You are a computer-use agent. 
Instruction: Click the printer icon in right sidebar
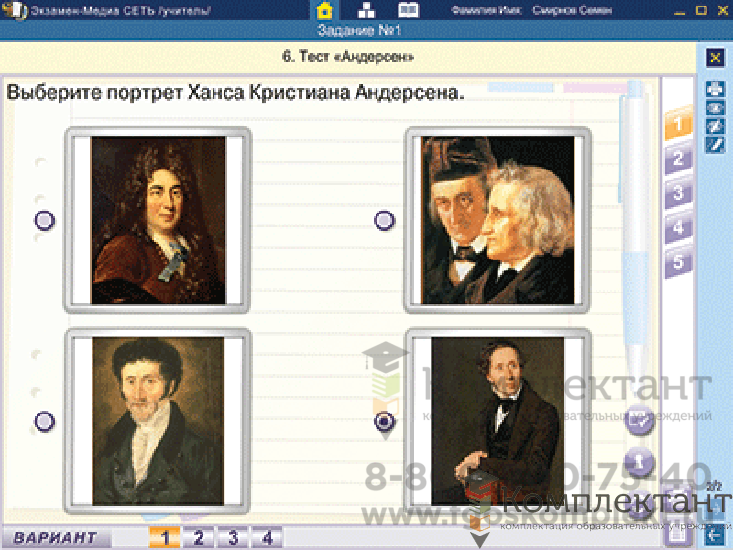pos(715,90)
